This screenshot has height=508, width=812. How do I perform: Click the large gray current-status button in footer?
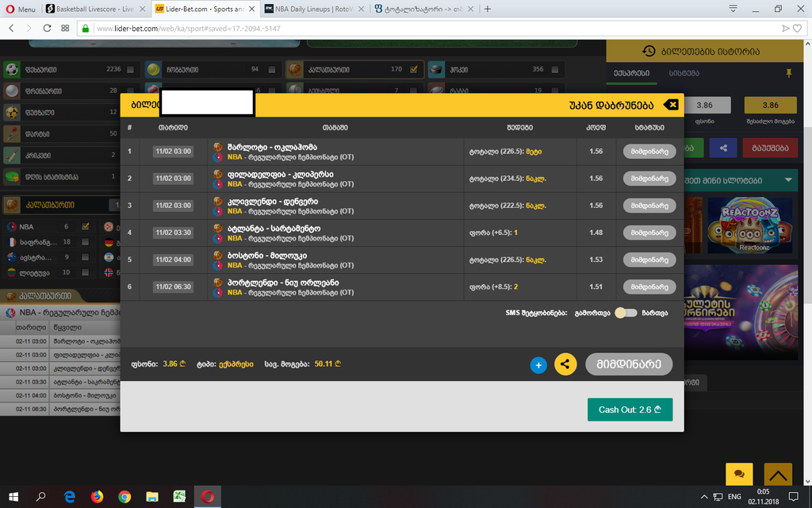pyautogui.click(x=629, y=364)
